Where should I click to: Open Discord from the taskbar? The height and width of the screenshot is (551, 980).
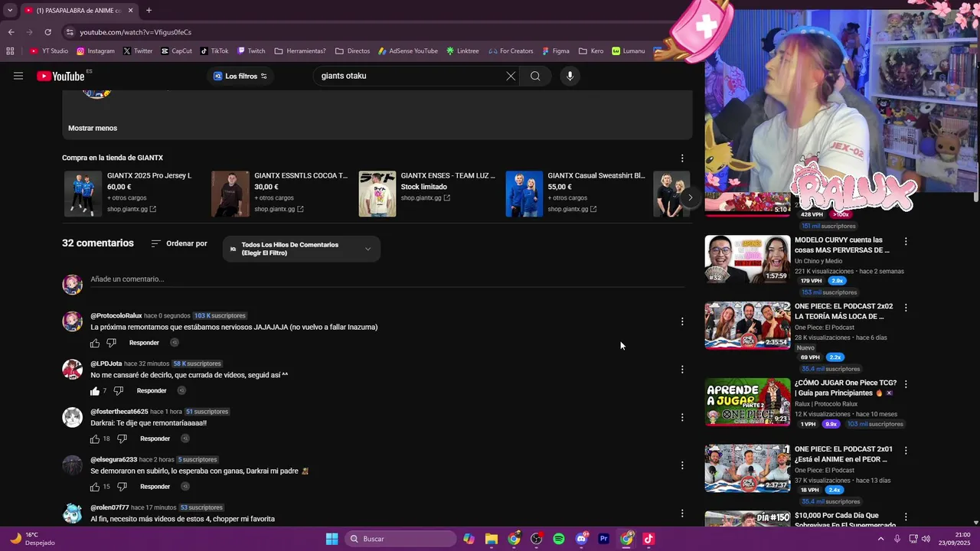point(581,539)
